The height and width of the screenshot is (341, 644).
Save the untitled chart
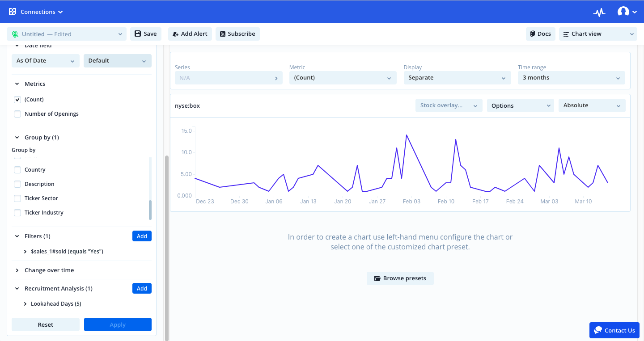[x=146, y=34]
